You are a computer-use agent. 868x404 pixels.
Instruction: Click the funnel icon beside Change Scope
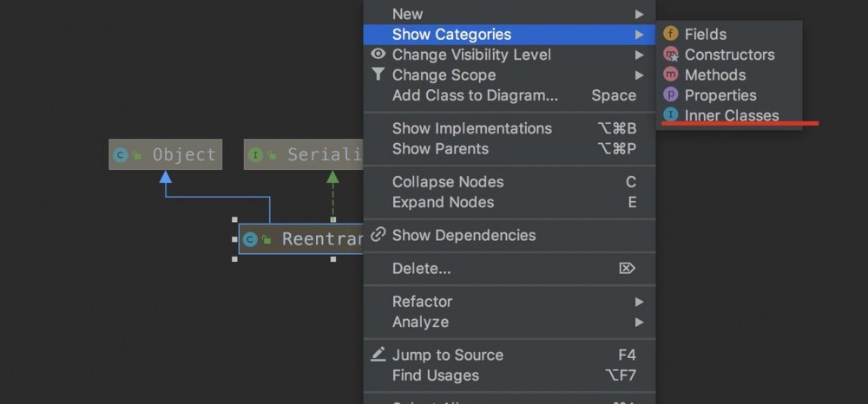click(x=378, y=75)
